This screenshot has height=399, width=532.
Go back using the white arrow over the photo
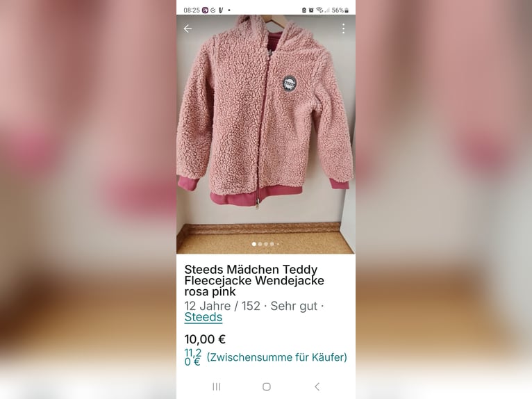click(x=188, y=28)
